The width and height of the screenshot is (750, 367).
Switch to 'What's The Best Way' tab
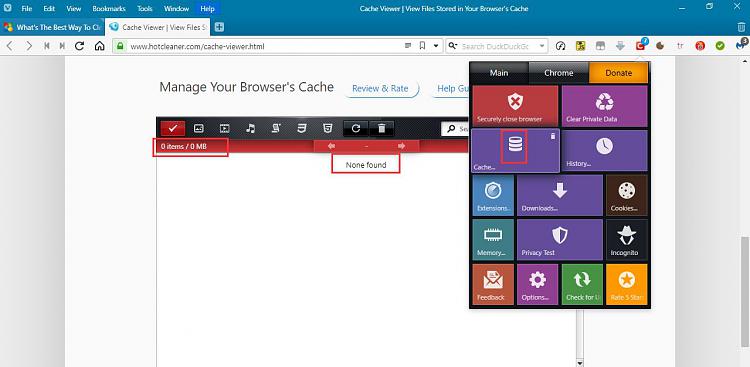tap(53, 27)
